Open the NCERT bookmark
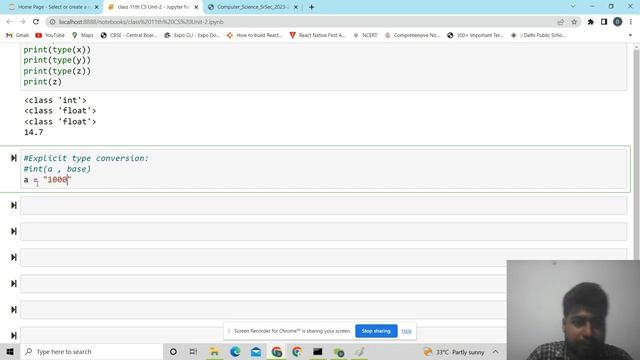640x360 pixels. [366, 35]
